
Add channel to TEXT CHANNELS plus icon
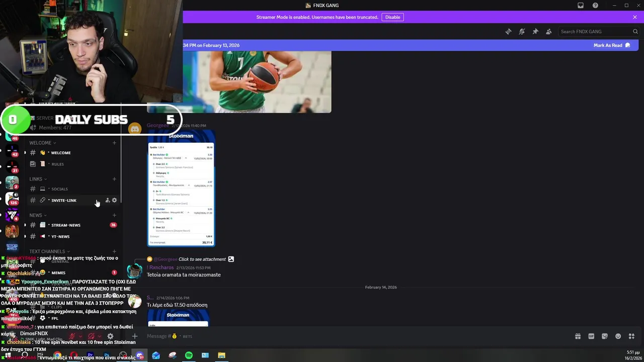tap(114, 251)
